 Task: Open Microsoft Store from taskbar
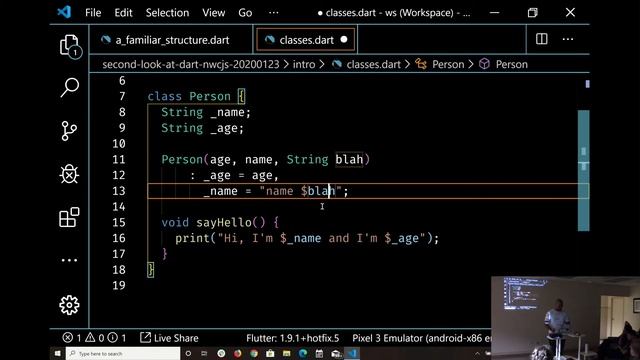click(270, 353)
